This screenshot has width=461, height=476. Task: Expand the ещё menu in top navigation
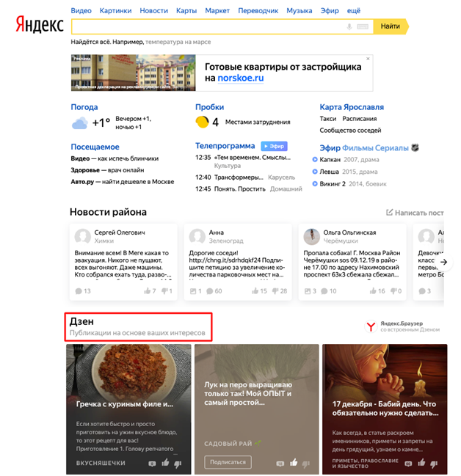[x=354, y=10]
